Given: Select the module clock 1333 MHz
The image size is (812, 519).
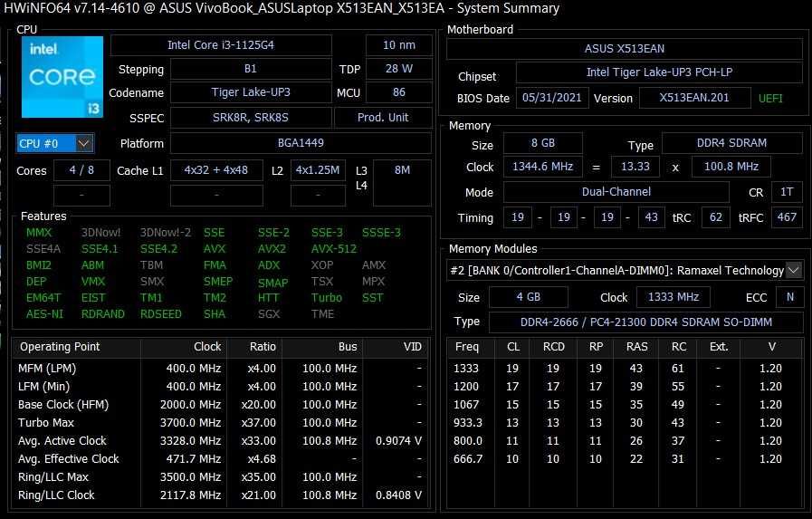Looking at the screenshot, I should 673,297.
